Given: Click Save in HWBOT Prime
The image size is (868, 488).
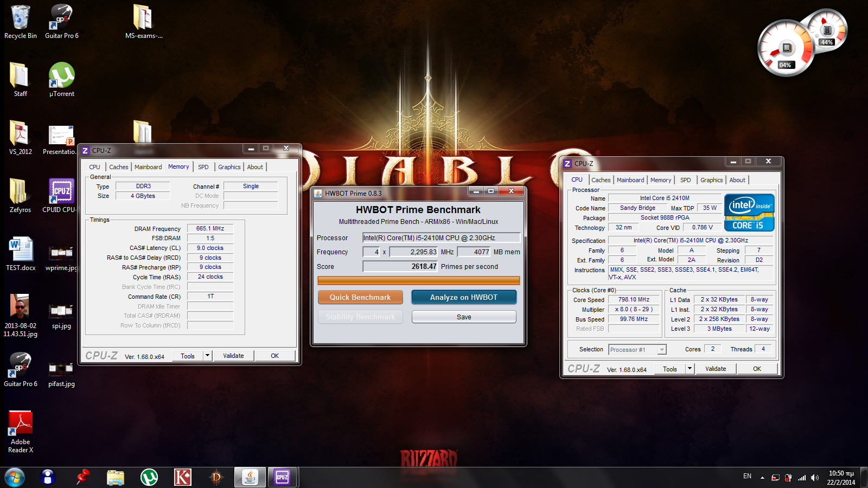Looking at the screenshot, I should [464, 317].
